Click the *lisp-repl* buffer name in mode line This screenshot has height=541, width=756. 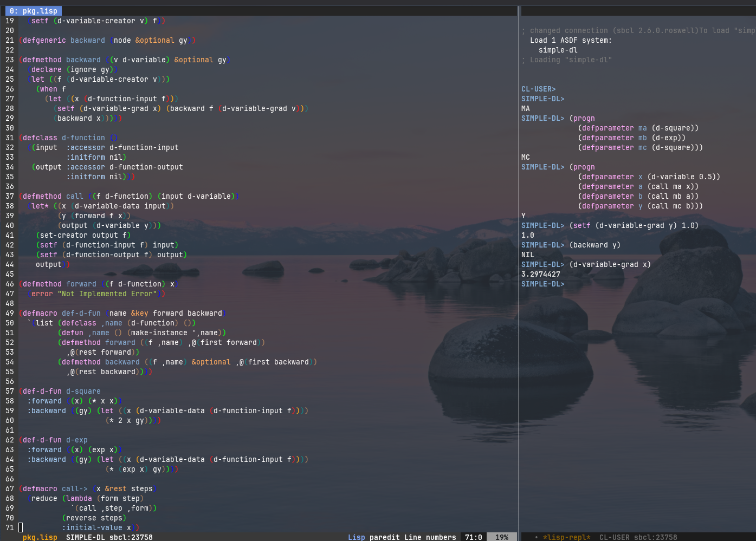566,537
